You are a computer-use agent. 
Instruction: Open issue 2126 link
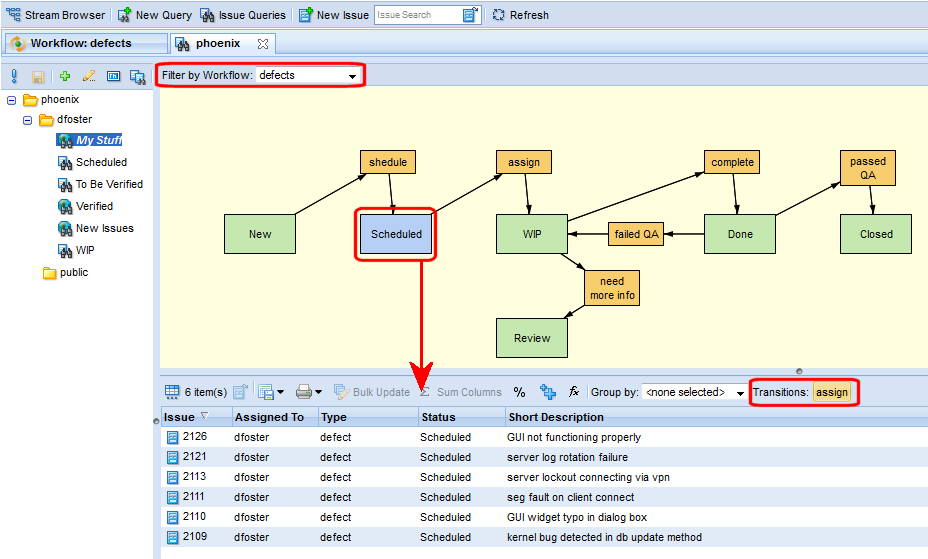(x=194, y=437)
